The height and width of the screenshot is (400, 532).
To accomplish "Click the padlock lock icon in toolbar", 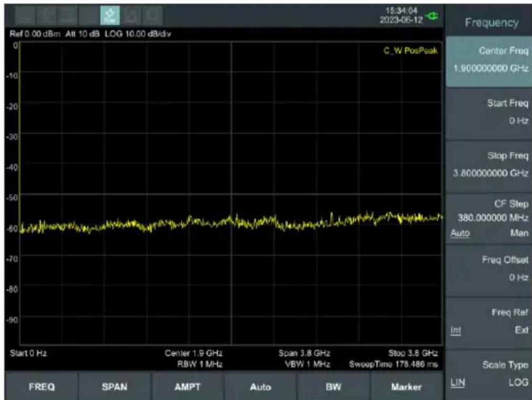I will pyautogui.click(x=131, y=16).
